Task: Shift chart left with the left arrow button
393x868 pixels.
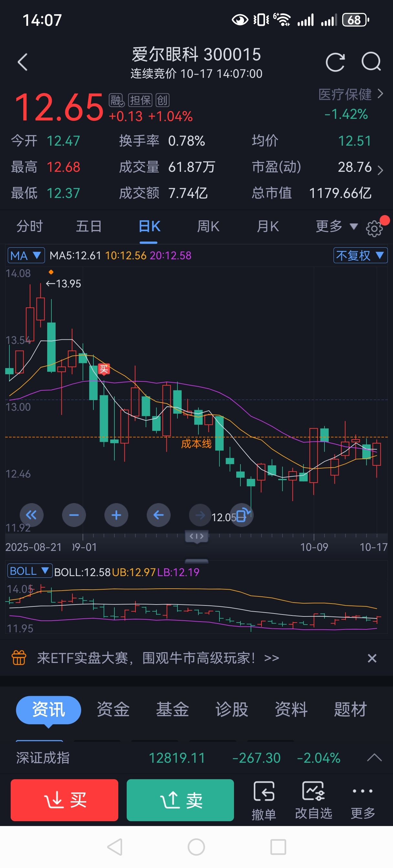Action: pyautogui.click(x=159, y=515)
